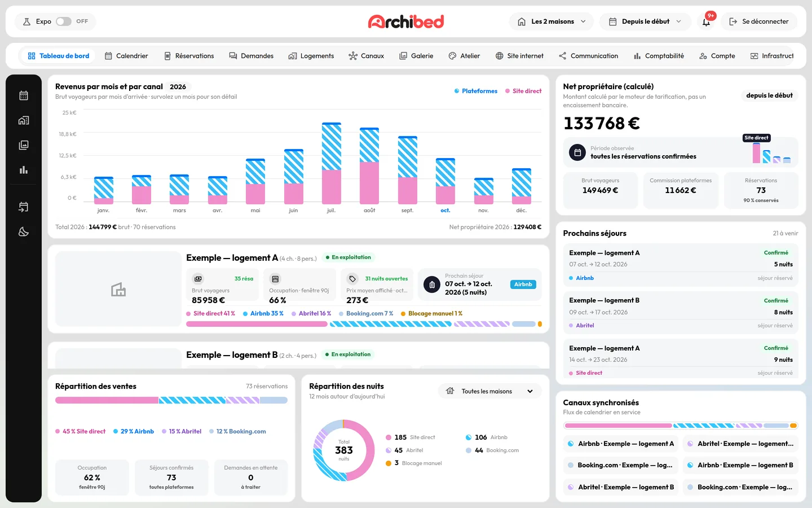
Task: Open the Toutes les maisons dropdown
Action: [x=489, y=391]
